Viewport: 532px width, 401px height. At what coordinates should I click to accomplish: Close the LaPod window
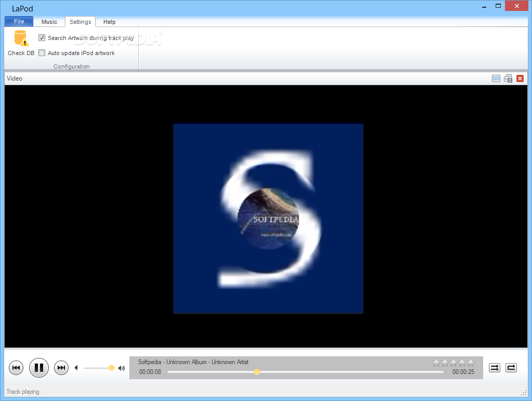(517, 6)
